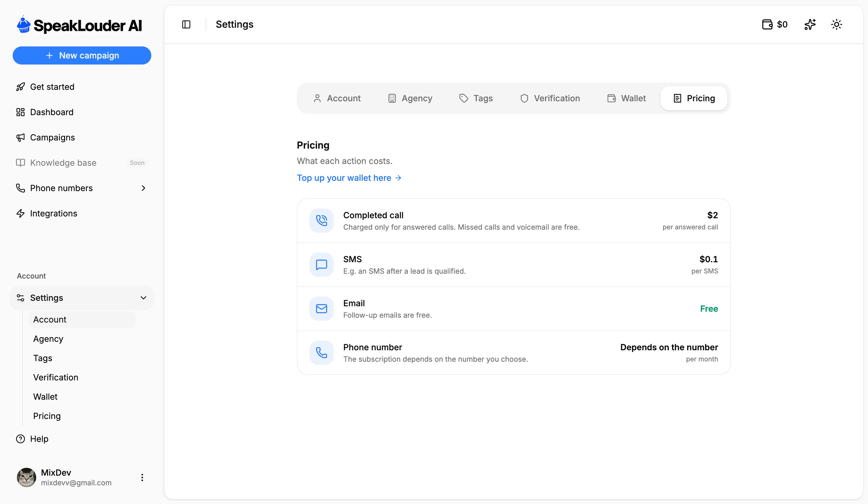Click the person icon on Account tab
The width and height of the screenshot is (868, 504).
[317, 99]
